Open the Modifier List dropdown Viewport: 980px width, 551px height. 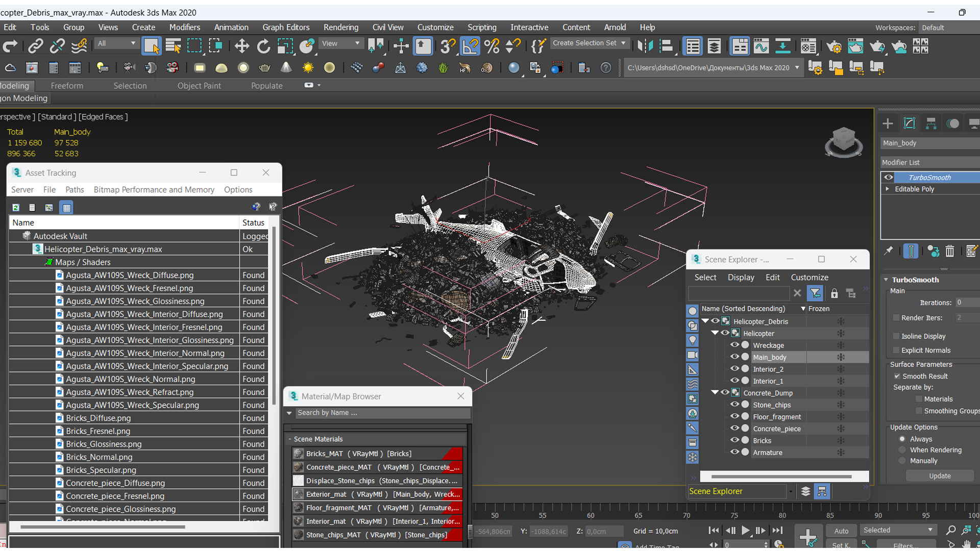coord(930,162)
